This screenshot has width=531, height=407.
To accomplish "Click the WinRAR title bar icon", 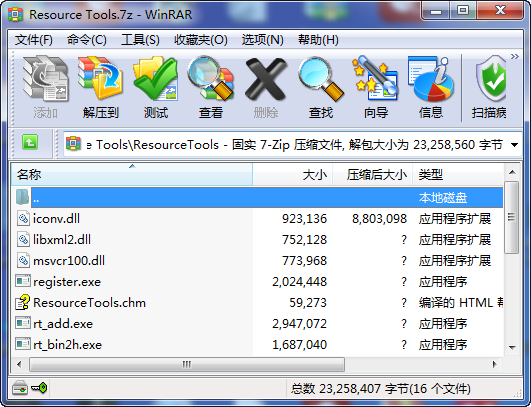I will coord(16,15).
